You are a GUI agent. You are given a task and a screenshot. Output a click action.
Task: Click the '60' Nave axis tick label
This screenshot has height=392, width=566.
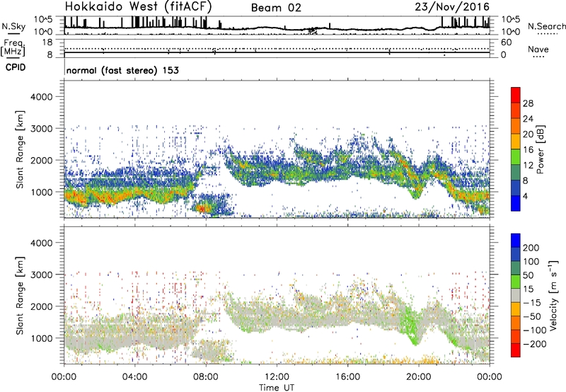pos(506,42)
